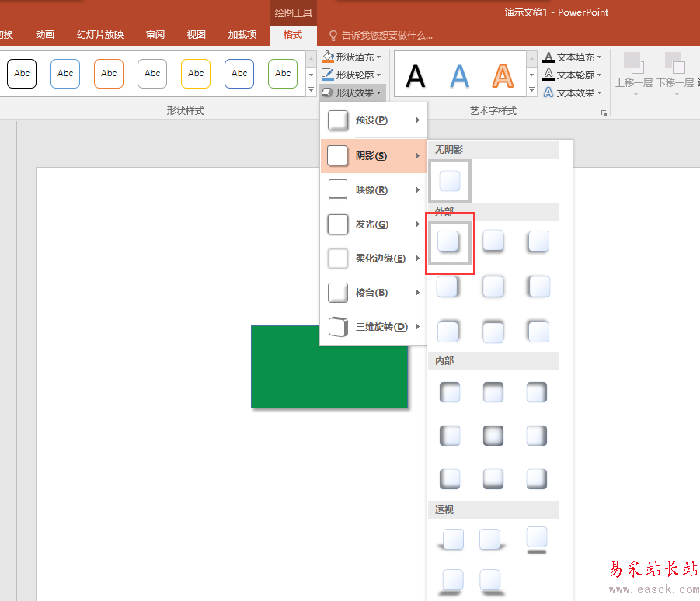Select first outer shadow preset in 外部 first row
This screenshot has width=700, height=601.
(x=450, y=243)
